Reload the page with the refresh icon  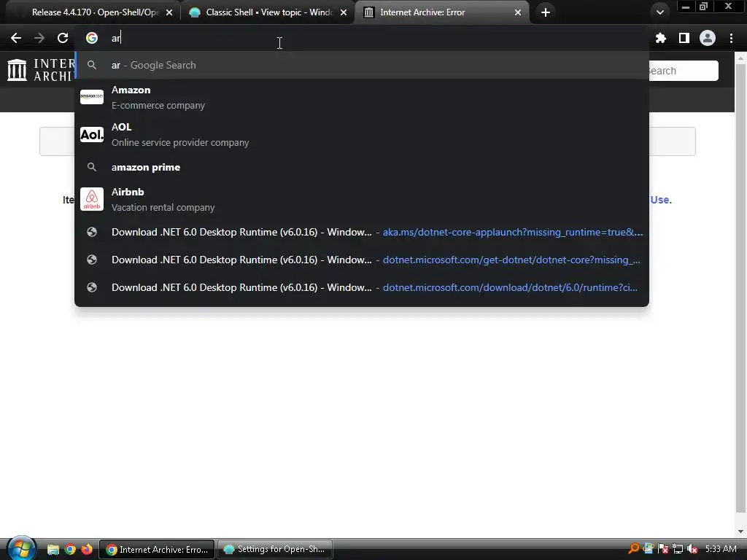(63, 38)
